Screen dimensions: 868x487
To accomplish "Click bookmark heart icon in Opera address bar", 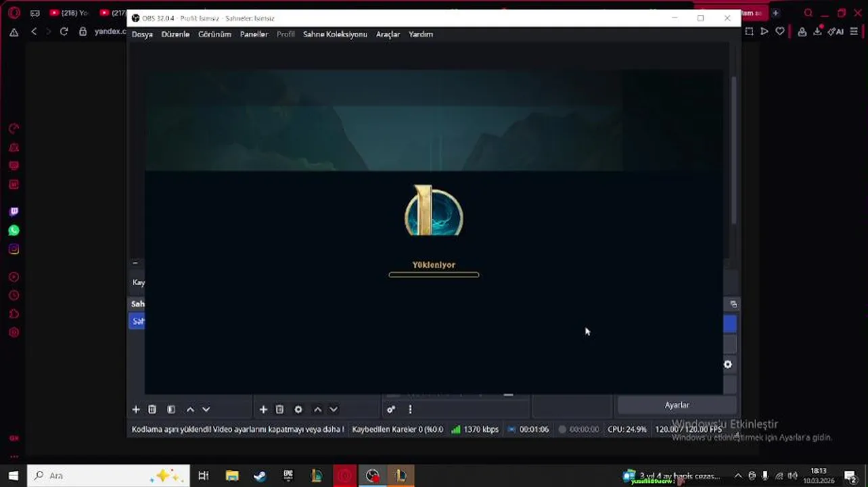I will click(x=780, y=31).
